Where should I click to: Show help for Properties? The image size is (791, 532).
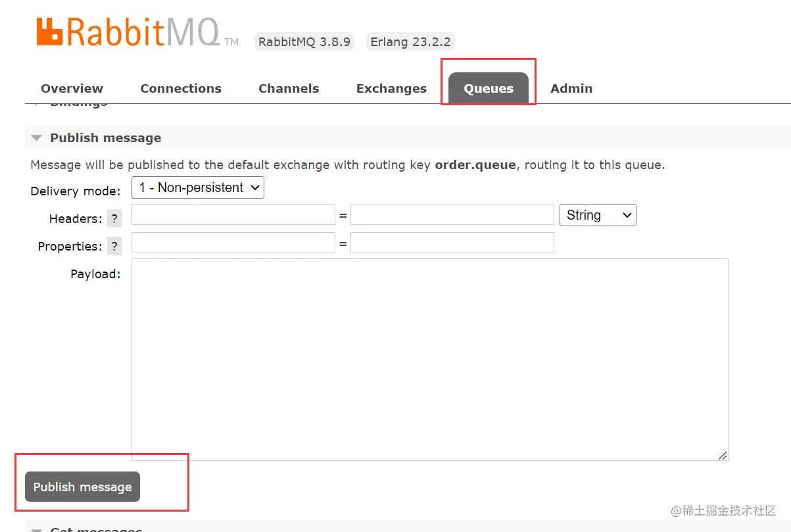click(114, 247)
